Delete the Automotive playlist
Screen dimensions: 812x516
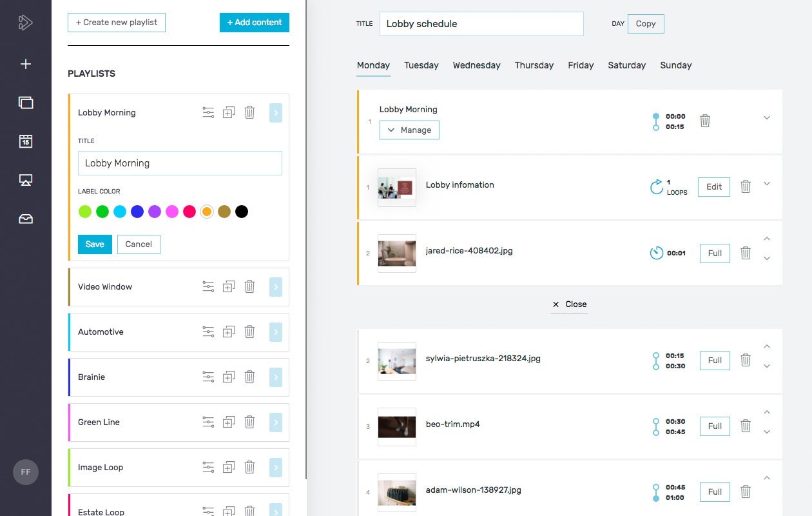tap(250, 332)
